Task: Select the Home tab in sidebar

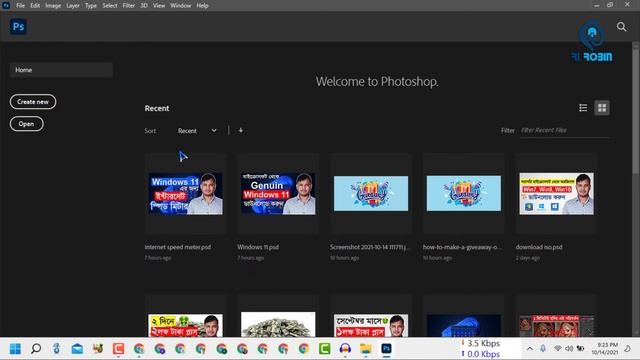Action: (x=61, y=70)
